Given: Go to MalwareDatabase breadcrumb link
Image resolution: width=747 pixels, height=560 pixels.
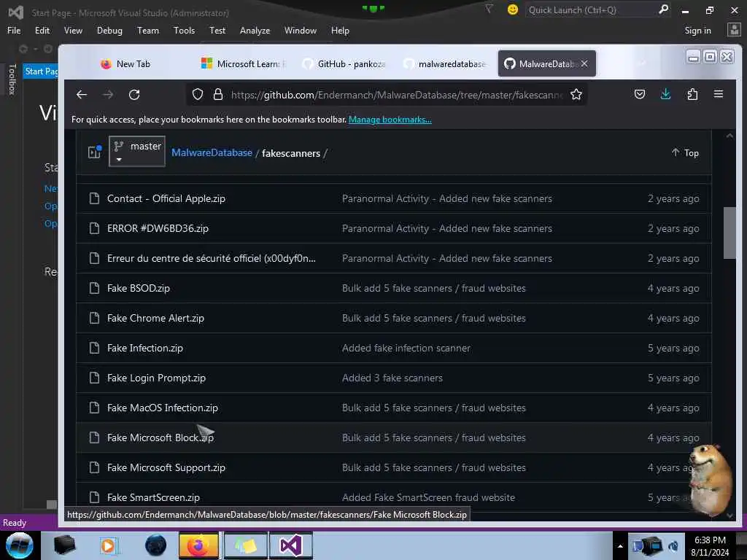Looking at the screenshot, I should 212,152.
